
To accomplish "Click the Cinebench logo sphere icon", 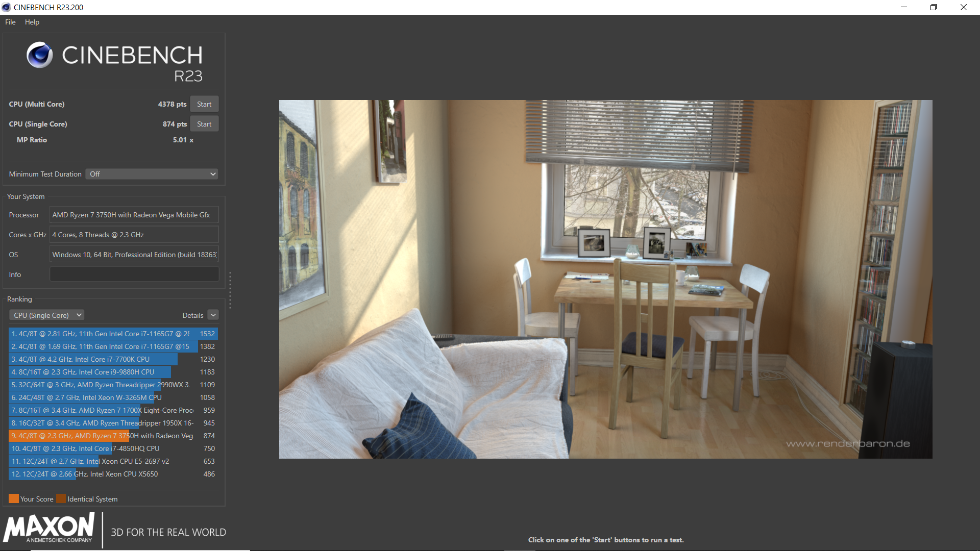I will pyautogui.click(x=39, y=55).
